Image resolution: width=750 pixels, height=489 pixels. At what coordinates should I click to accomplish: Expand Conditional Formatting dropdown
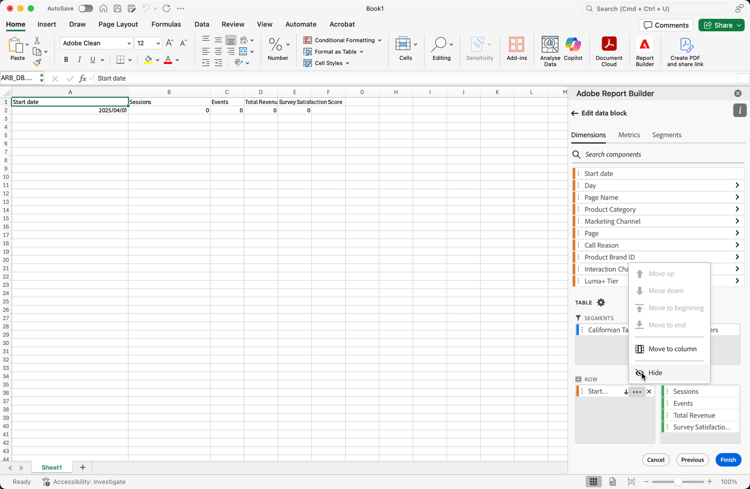point(380,40)
